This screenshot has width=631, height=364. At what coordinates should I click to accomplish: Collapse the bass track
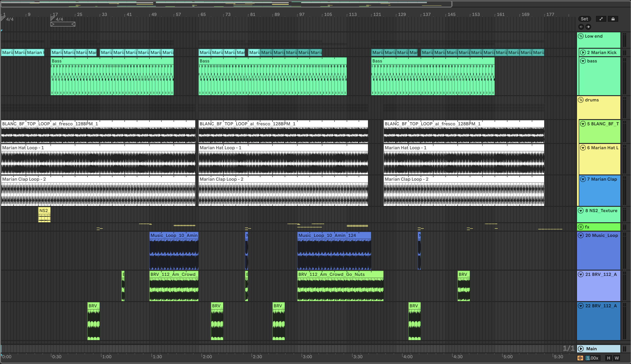pyautogui.click(x=583, y=61)
